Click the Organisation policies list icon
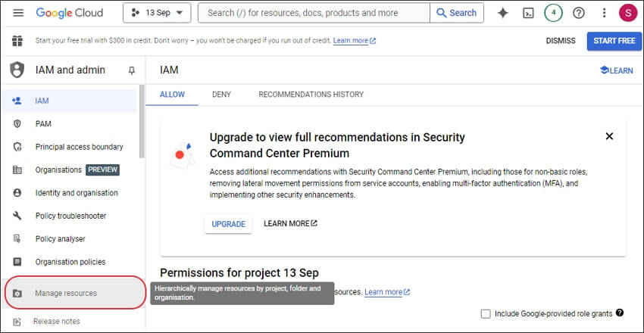Viewport: 644px width, 333px height. pyautogui.click(x=17, y=262)
